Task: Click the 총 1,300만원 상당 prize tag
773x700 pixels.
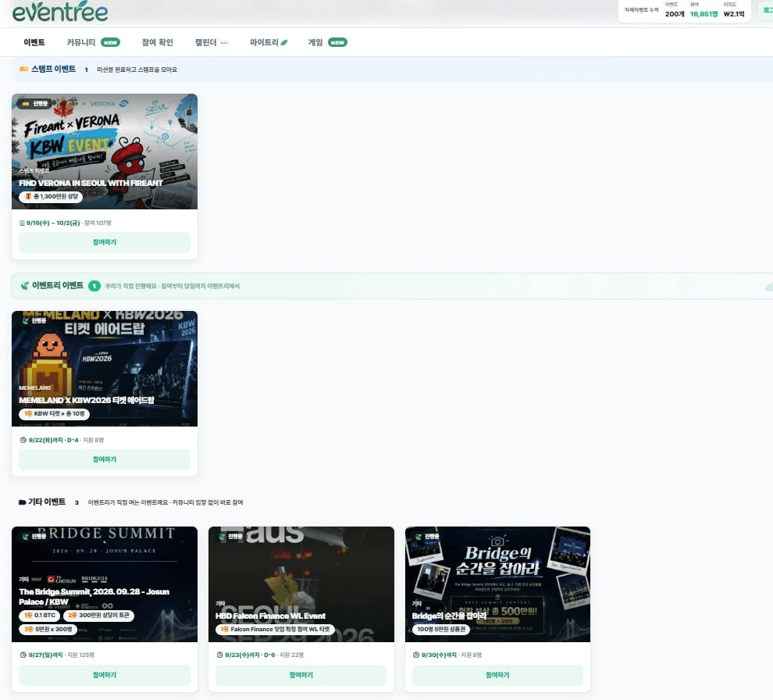Action: [x=51, y=196]
